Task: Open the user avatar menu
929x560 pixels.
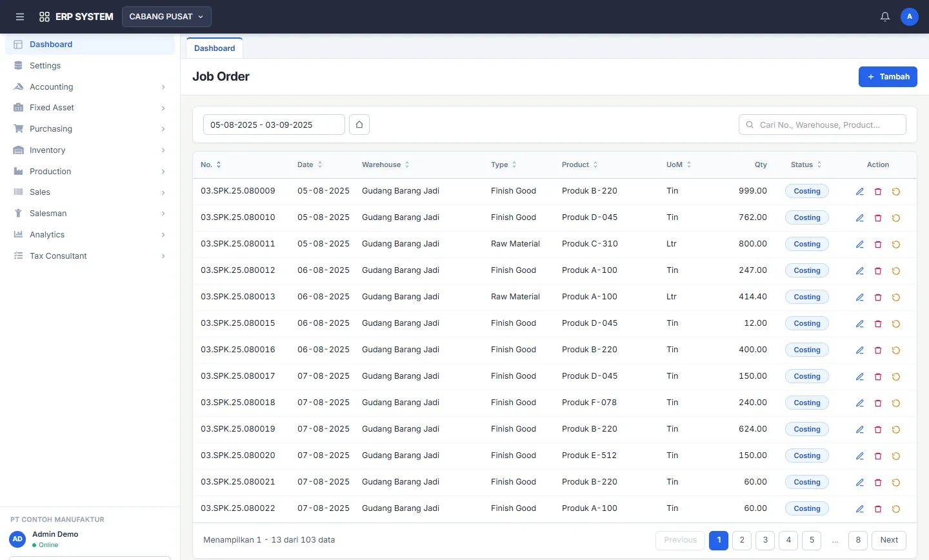Action: pos(910,17)
